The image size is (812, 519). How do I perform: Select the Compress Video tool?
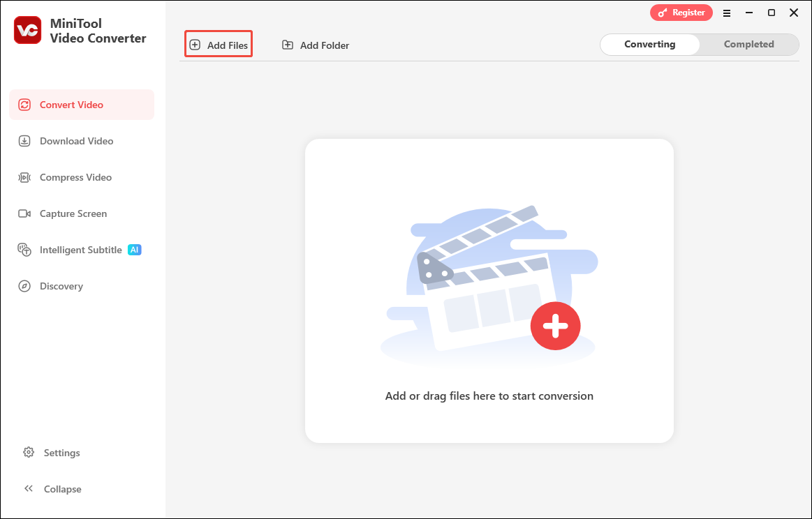(x=75, y=177)
